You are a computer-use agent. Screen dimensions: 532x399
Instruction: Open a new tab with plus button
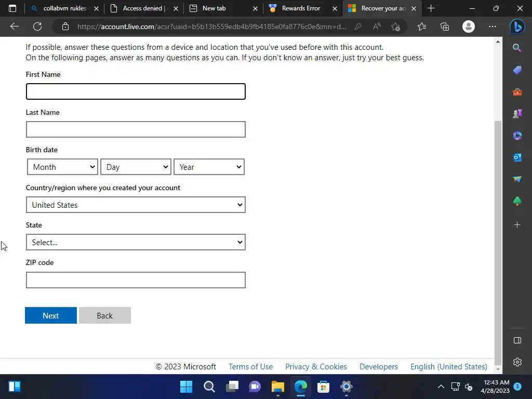(431, 8)
